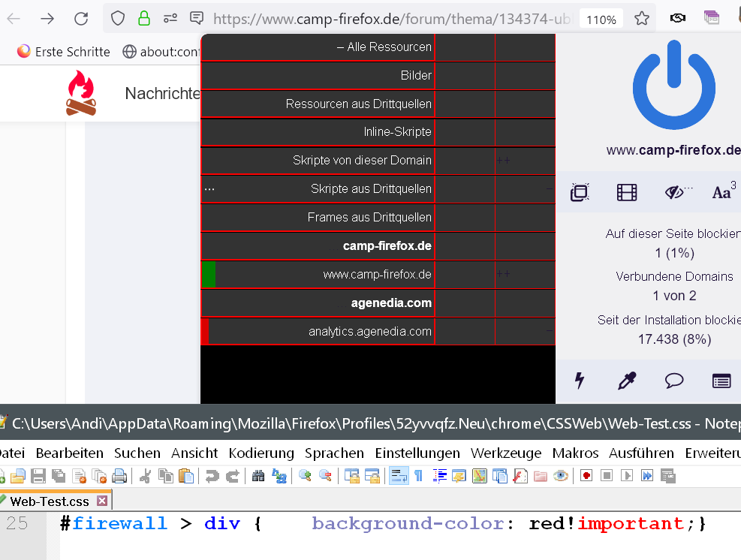Image resolution: width=741 pixels, height=560 pixels.
Task: Open the Notepad++ 'Werkzeuge' menu
Action: (506, 453)
